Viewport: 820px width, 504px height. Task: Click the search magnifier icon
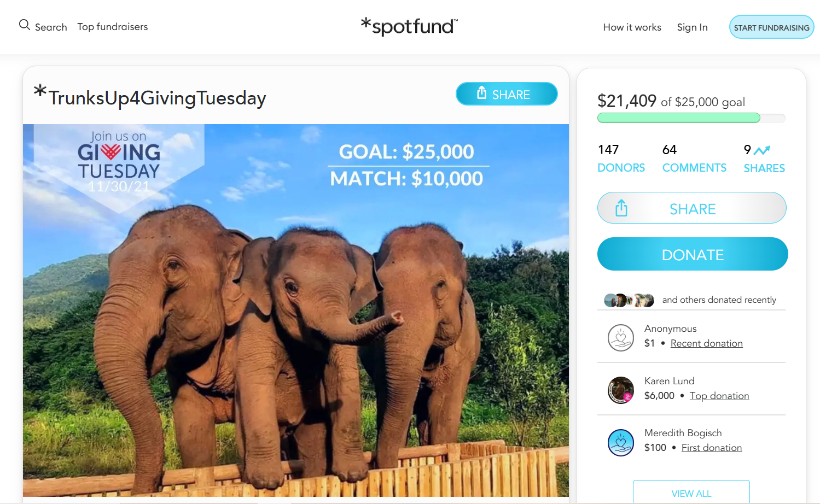click(x=24, y=25)
